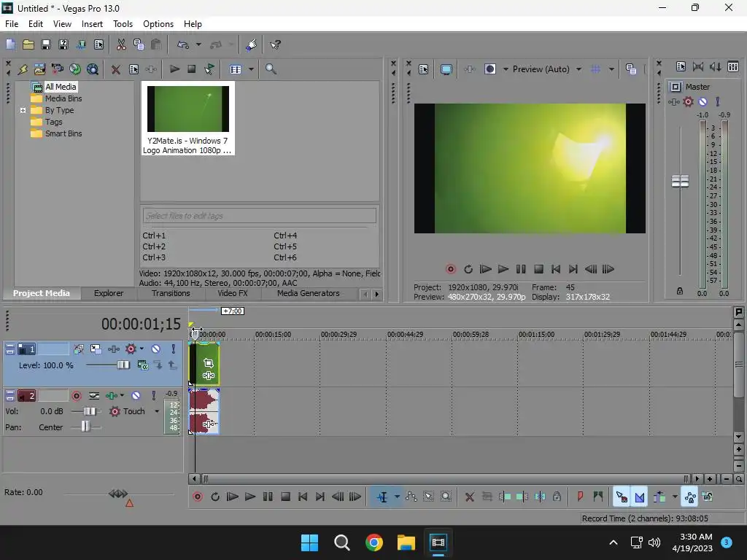Image resolution: width=747 pixels, height=560 pixels.
Task: Toggle Split Screen View in preview toolbar
Action: tap(489, 69)
